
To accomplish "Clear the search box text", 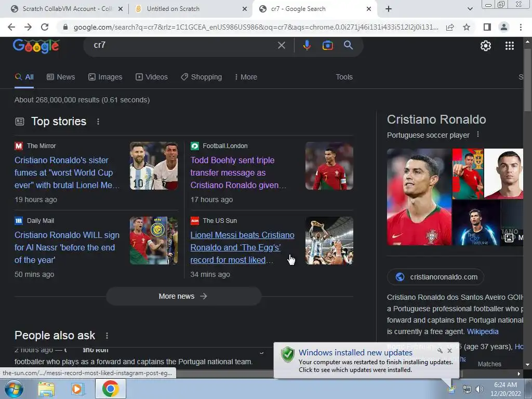I will tap(281, 45).
